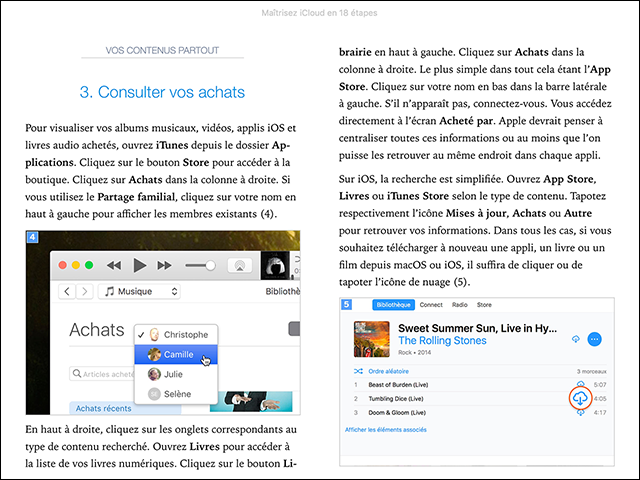The image size is (640, 480).
Task: Click Afficher les éléments associés link
Action: (386, 430)
